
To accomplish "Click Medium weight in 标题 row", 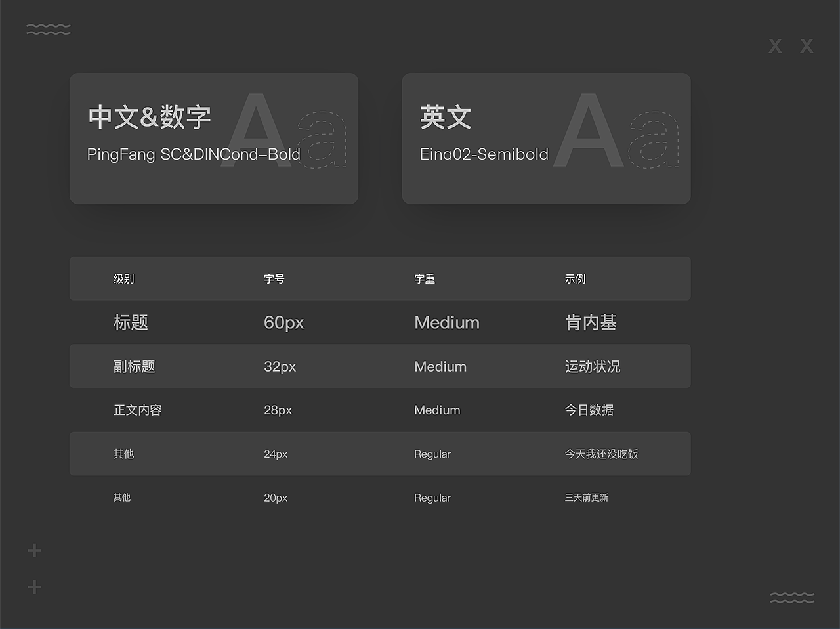I will 447,322.
